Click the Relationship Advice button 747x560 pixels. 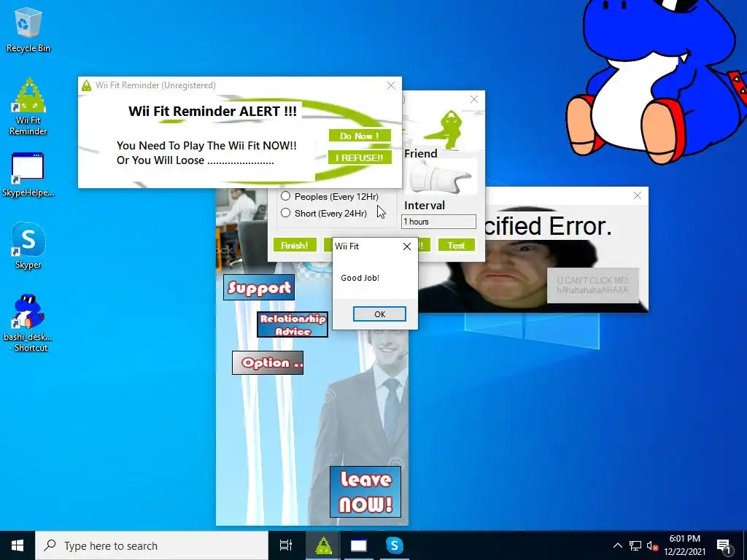[293, 324]
